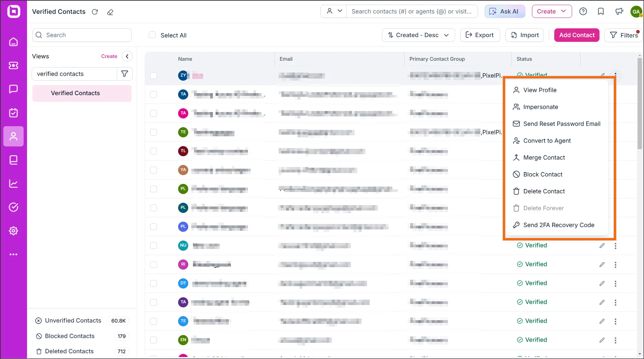
Task: Open the bookmark icon in header
Action: [601, 11]
